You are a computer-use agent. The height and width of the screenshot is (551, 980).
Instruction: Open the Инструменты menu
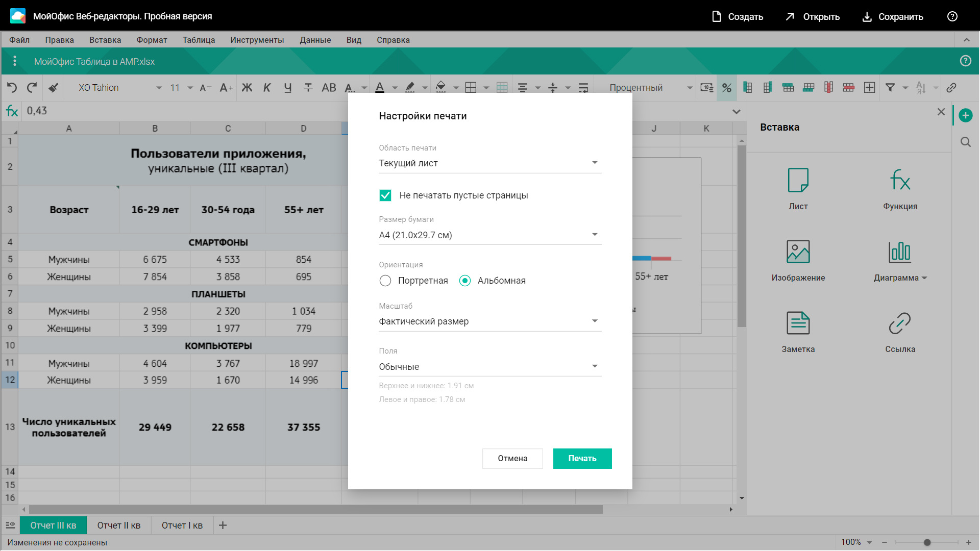(x=257, y=40)
